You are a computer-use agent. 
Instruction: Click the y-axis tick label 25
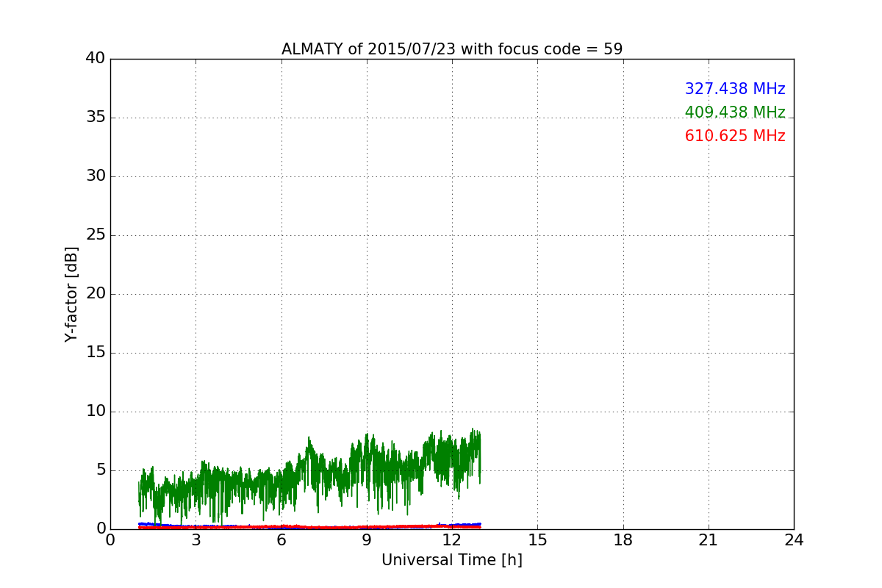pyautogui.click(x=96, y=235)
